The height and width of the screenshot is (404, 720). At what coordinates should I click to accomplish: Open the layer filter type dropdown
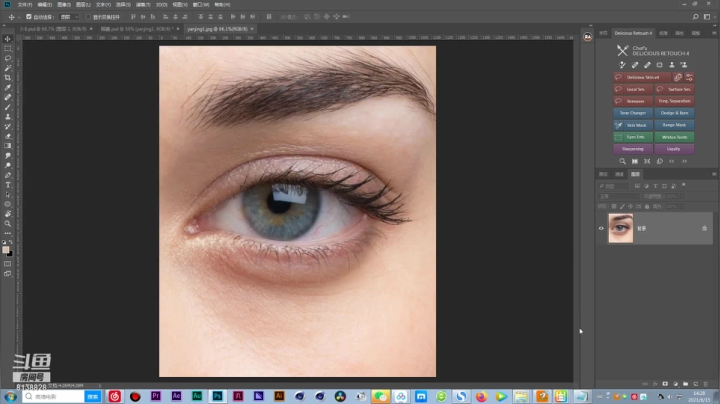612,185
